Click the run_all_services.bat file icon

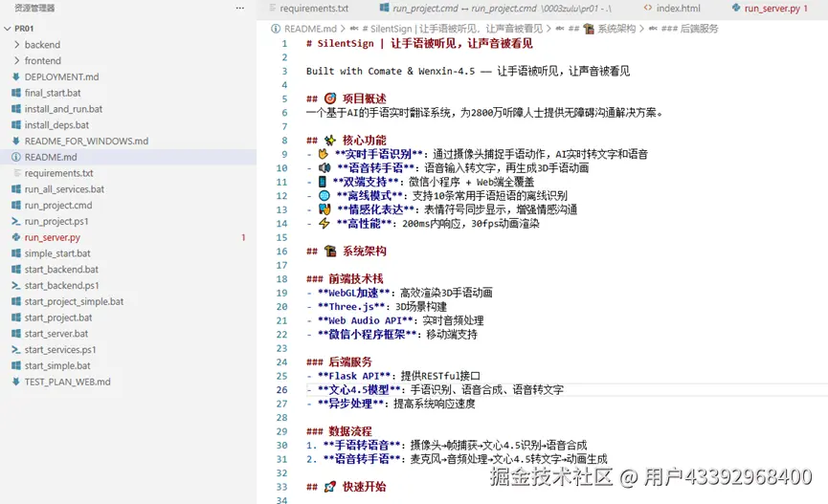click(16, 189)
